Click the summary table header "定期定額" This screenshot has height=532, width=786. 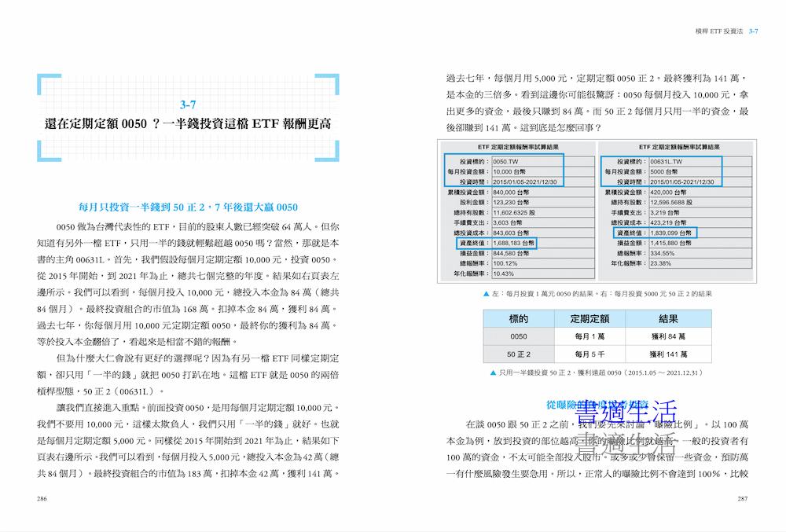pyautogui.click(x=589, y=318)
